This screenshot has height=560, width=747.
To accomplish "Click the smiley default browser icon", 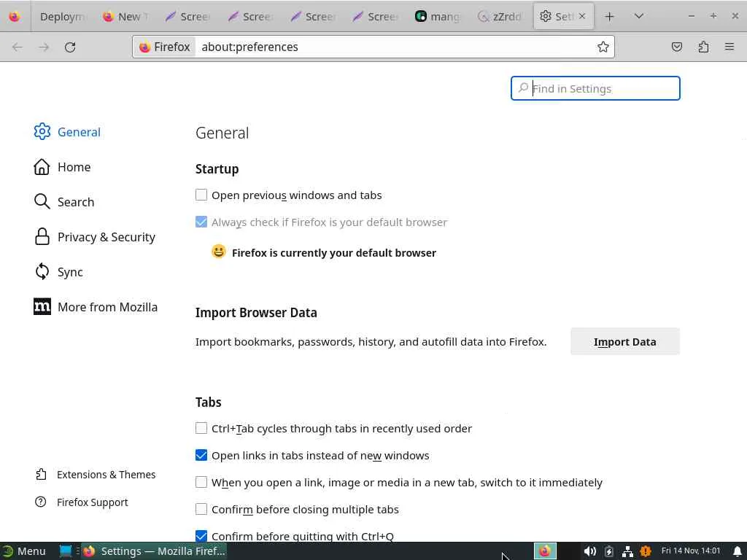I will point(218,252).
